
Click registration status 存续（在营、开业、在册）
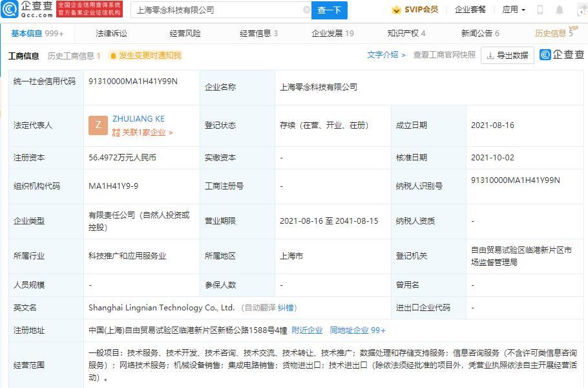click(x=324, y=125)
